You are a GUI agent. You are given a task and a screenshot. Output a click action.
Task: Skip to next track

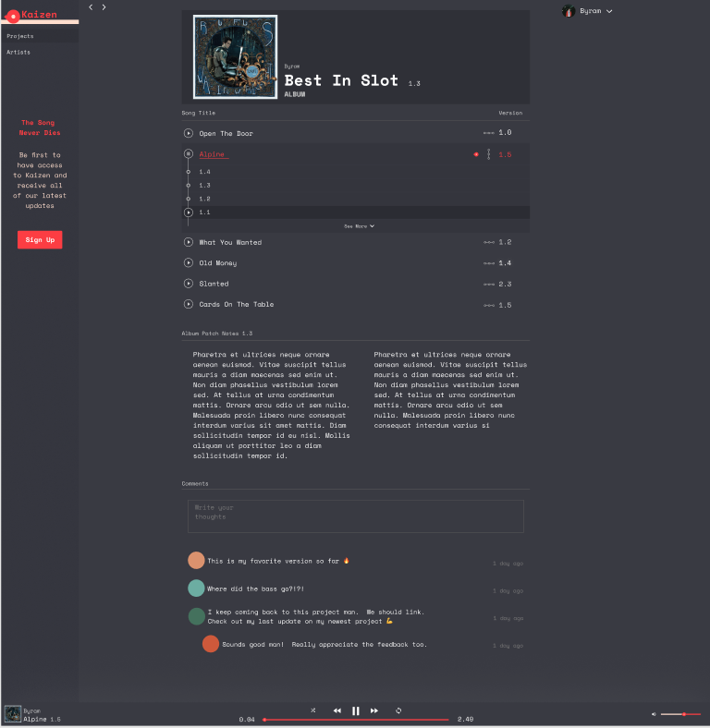tap(374, 710)
